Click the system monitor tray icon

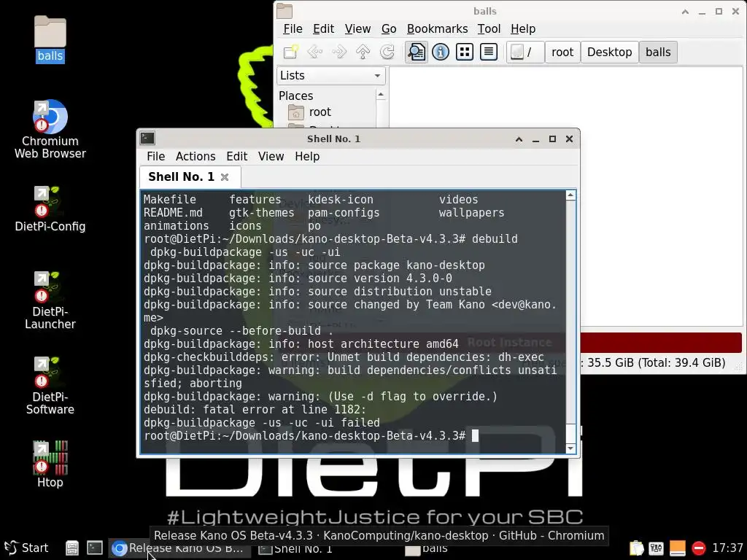pos(656,548)
